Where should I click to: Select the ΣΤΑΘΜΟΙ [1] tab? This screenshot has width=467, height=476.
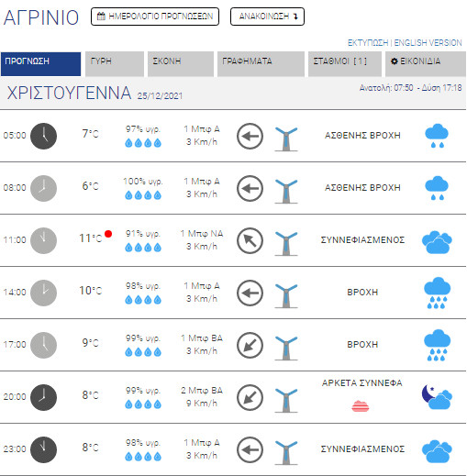coord(345,64)
